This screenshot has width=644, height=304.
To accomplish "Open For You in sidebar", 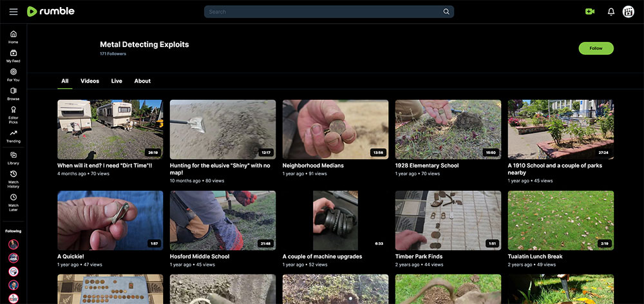I will [13, 75].
